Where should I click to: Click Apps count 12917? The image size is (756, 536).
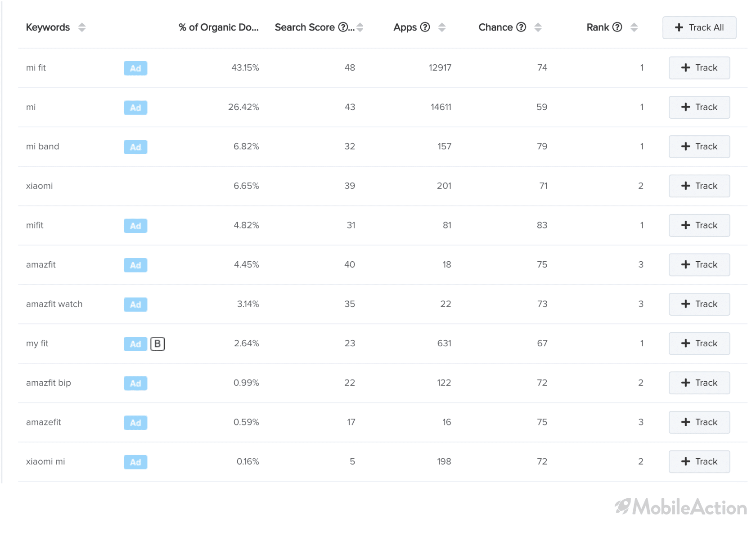coord(440,68)
